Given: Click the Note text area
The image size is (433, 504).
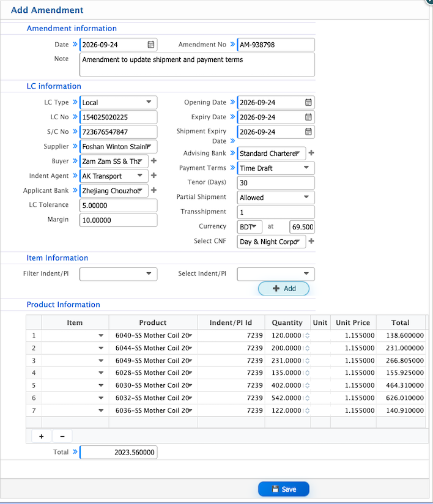Looking at the screenshot, I should [197, 65].
